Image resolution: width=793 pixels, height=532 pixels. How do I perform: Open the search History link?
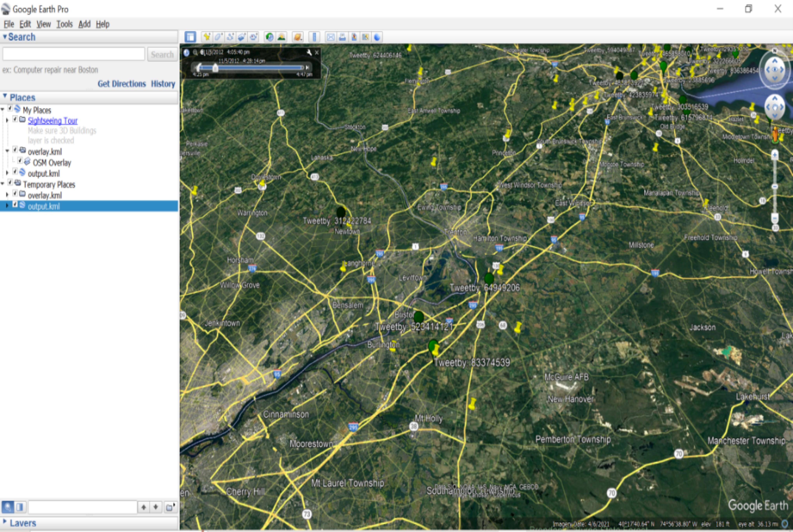pos(163,84)
